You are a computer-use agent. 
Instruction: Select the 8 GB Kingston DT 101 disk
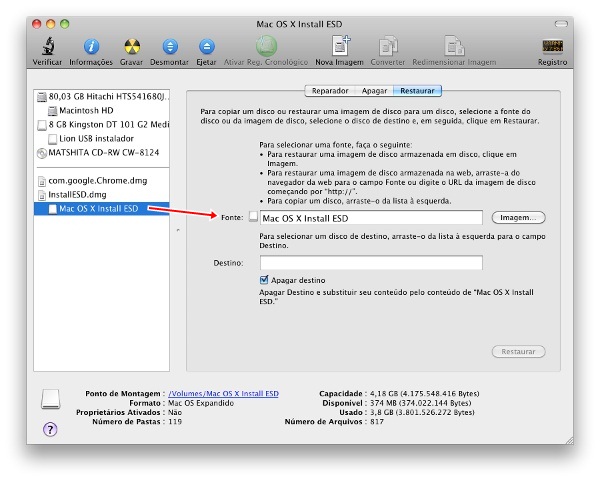point(101,125)
